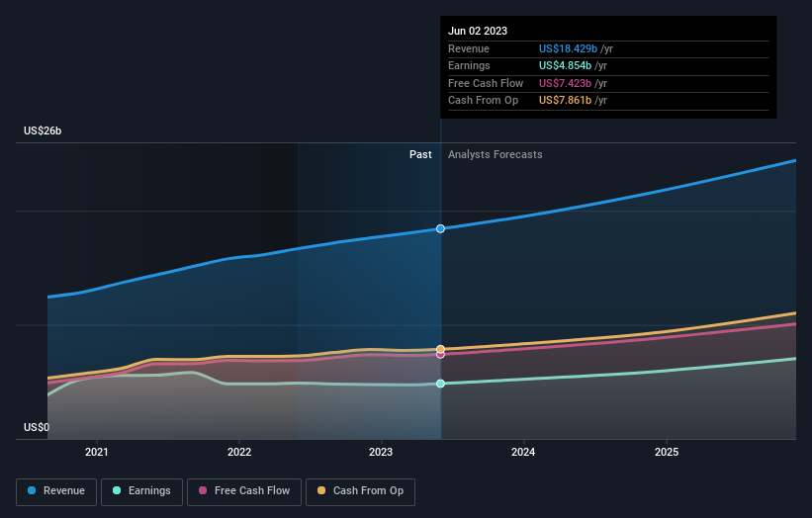Click the 2022 x-axis label
Image resolution: width=812 pixels, height=518 pixels.
point(239,452)
